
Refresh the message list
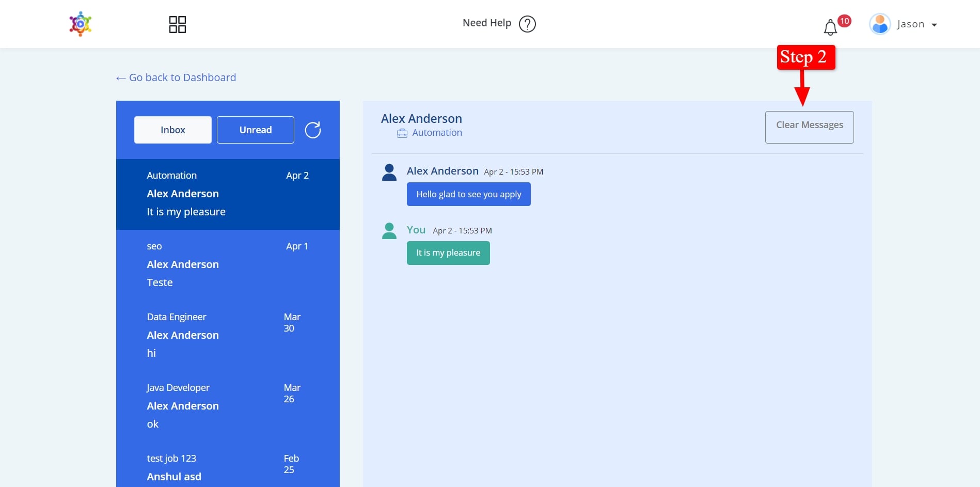[312, 130]
